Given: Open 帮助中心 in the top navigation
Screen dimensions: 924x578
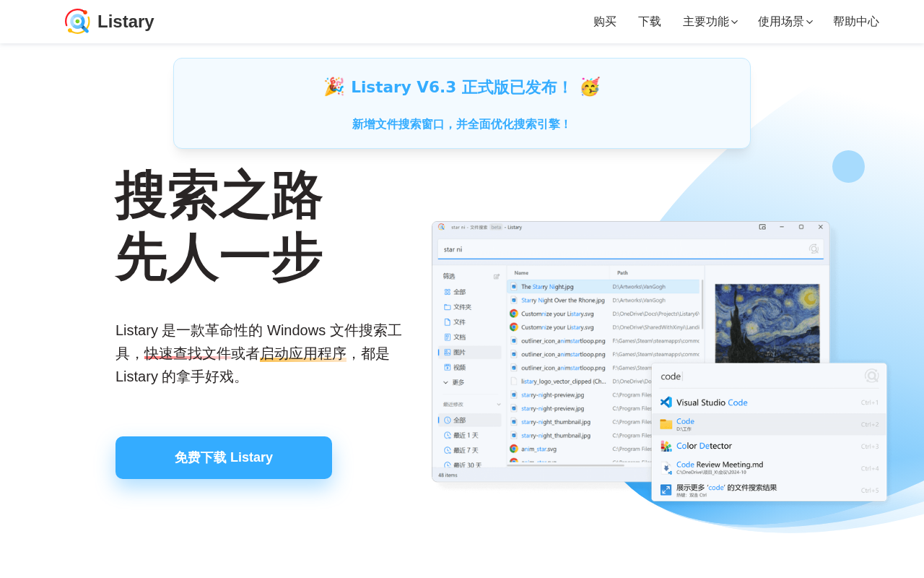Looking at the screenshot, I should (x=856, y=22).
